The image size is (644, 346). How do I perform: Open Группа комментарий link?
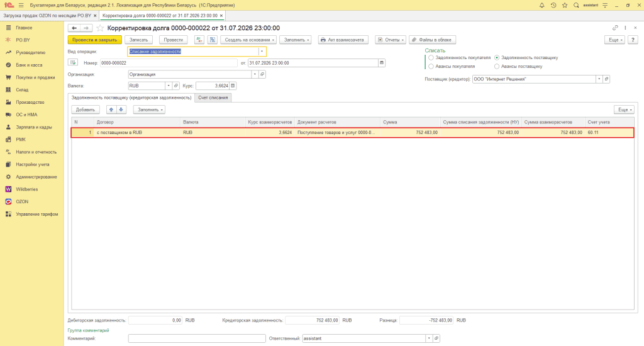point(88,330)
